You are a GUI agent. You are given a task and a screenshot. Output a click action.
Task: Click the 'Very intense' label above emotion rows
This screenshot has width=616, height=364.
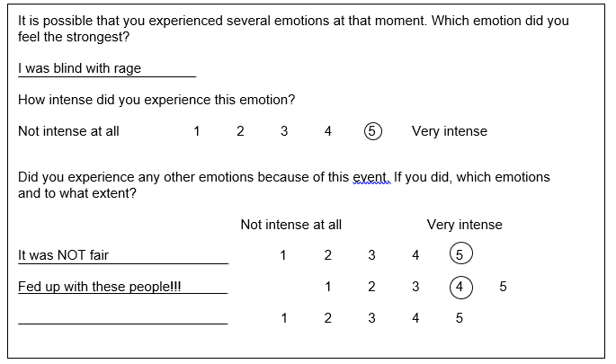point(464,225)
